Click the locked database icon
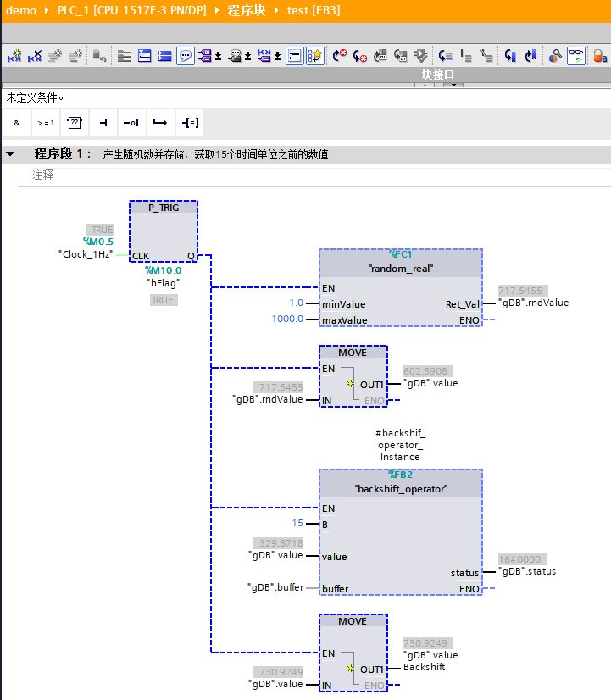 coord(600,56)
